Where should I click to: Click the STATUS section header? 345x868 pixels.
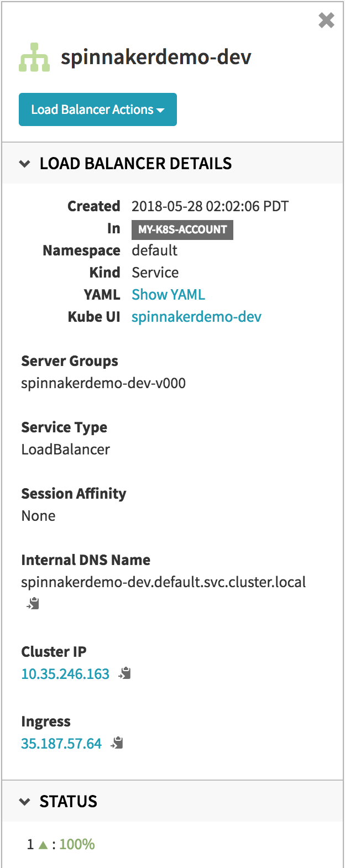[x=69, y=801]
